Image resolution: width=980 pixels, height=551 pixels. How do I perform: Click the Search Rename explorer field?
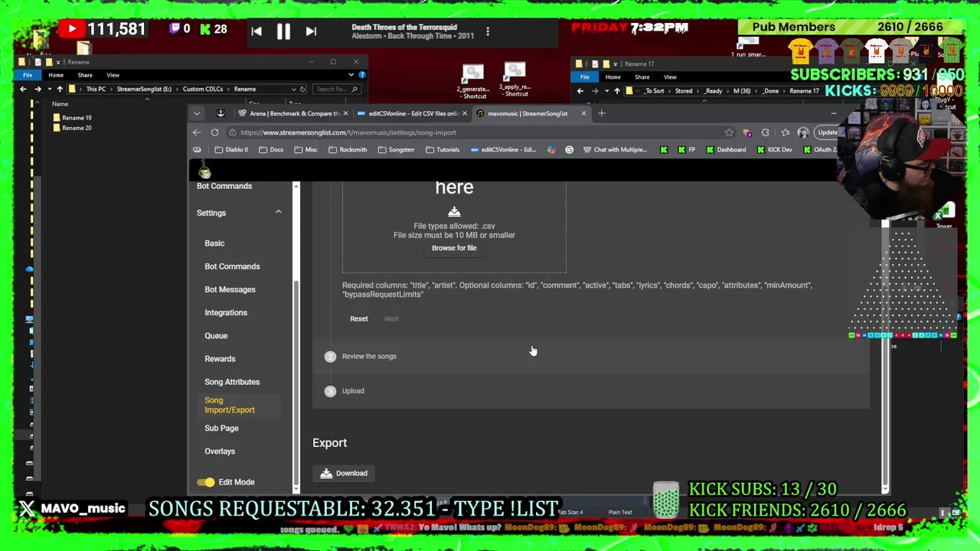[x=337, y=89]
